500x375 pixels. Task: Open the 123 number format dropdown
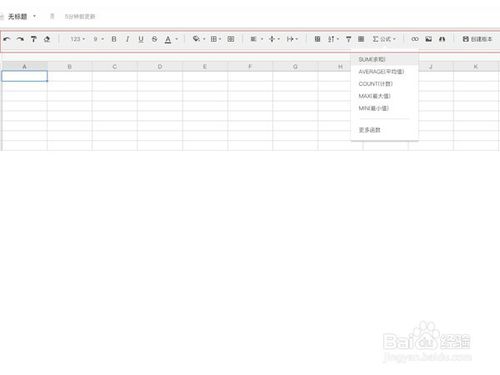(x=78, y=39)
